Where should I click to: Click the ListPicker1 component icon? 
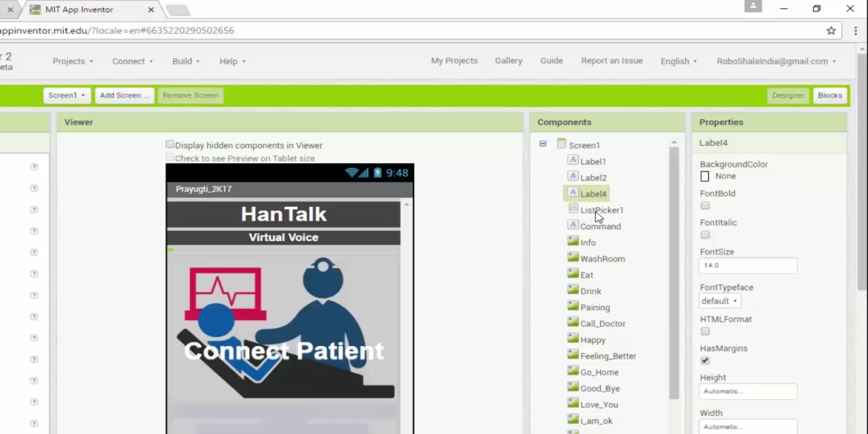573,209
